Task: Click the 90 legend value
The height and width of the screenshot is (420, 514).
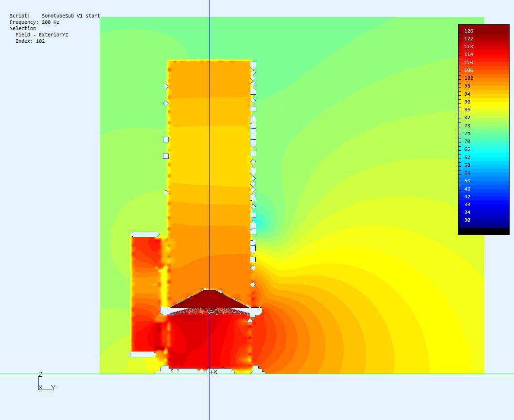Action: [x=467, y=102]
